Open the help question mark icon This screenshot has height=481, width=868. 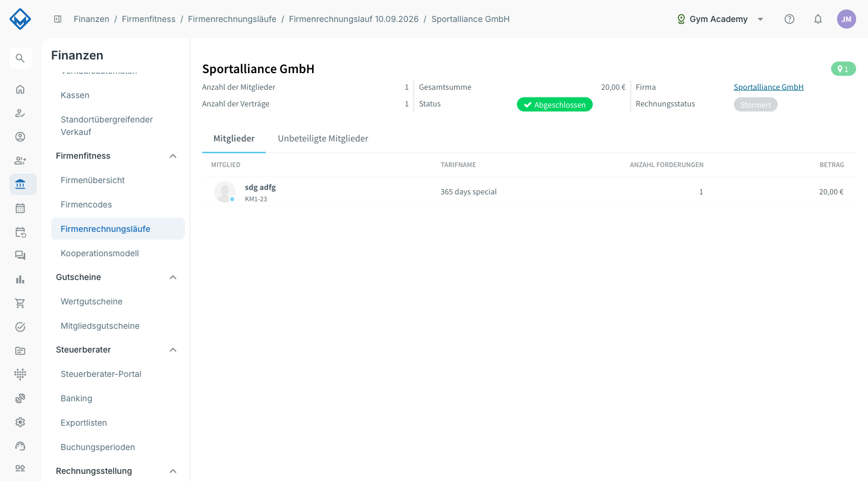tap(790, 19)
